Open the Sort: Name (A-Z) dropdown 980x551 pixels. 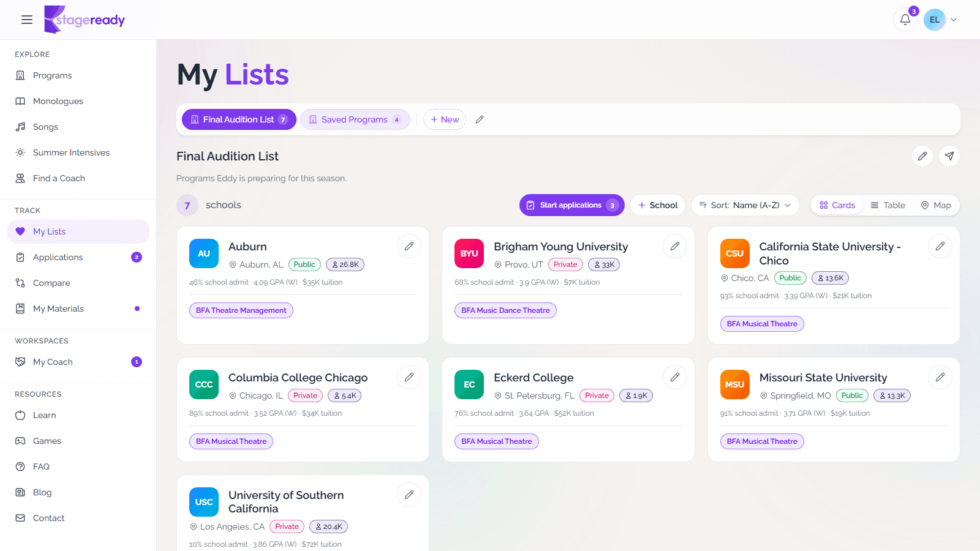745,205
